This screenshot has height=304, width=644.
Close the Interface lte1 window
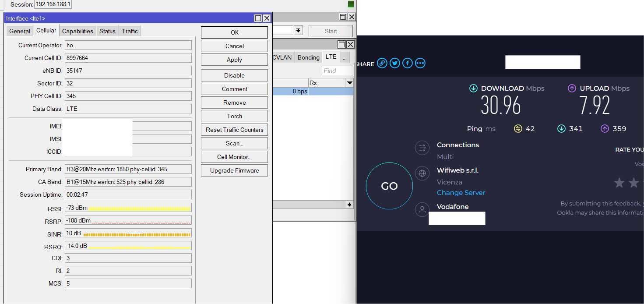[x=267, y=18]
